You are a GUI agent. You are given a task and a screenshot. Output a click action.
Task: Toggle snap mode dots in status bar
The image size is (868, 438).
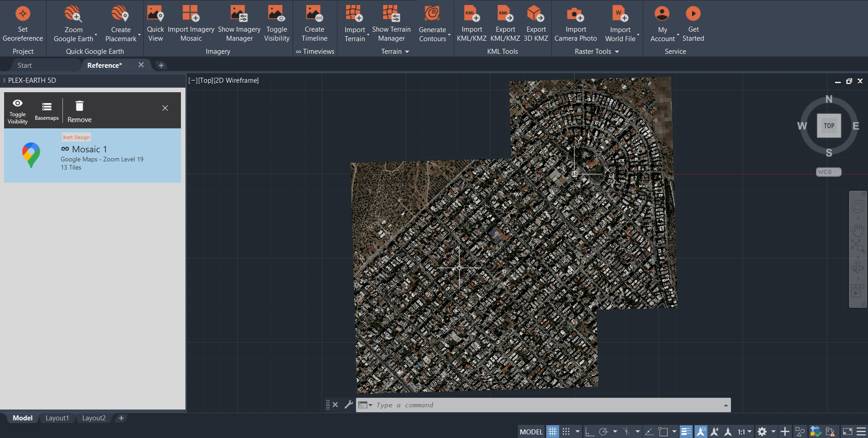tap(566, 432)
